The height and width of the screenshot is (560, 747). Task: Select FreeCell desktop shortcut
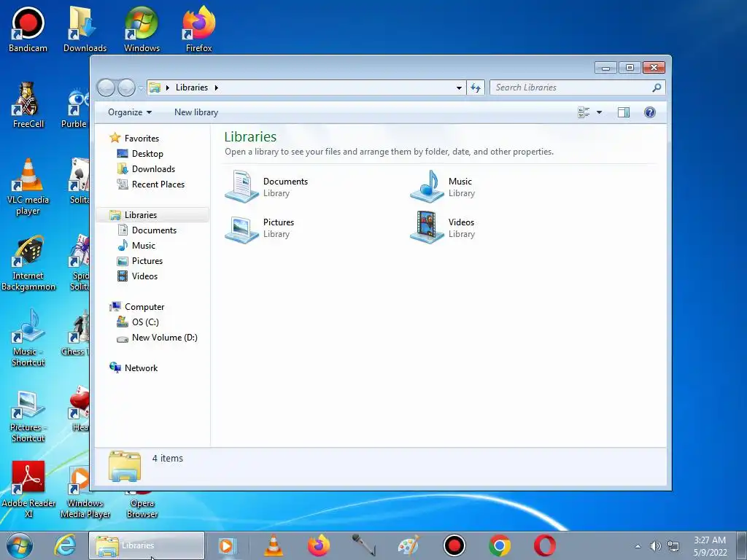click(28, 105)
